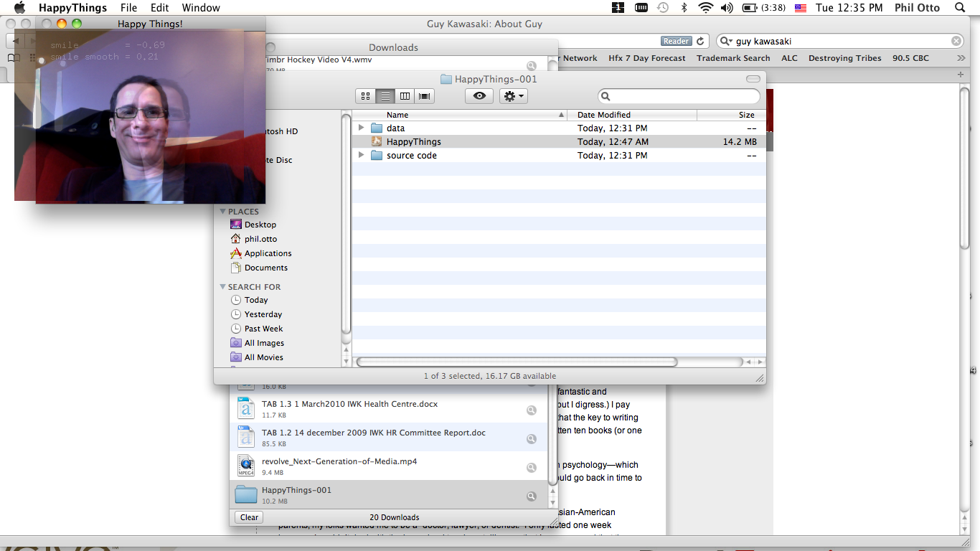Open the Action gear dropdown menu

coord(514,96)
